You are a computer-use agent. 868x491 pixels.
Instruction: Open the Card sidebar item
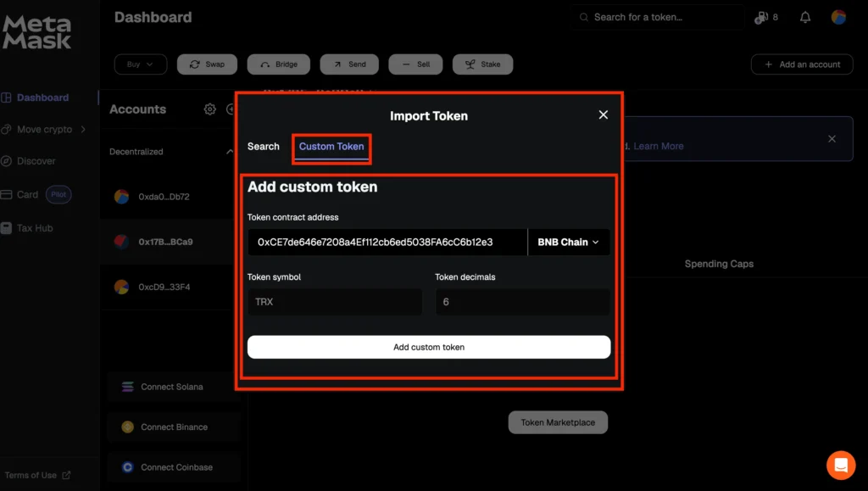tap(27, 194)
